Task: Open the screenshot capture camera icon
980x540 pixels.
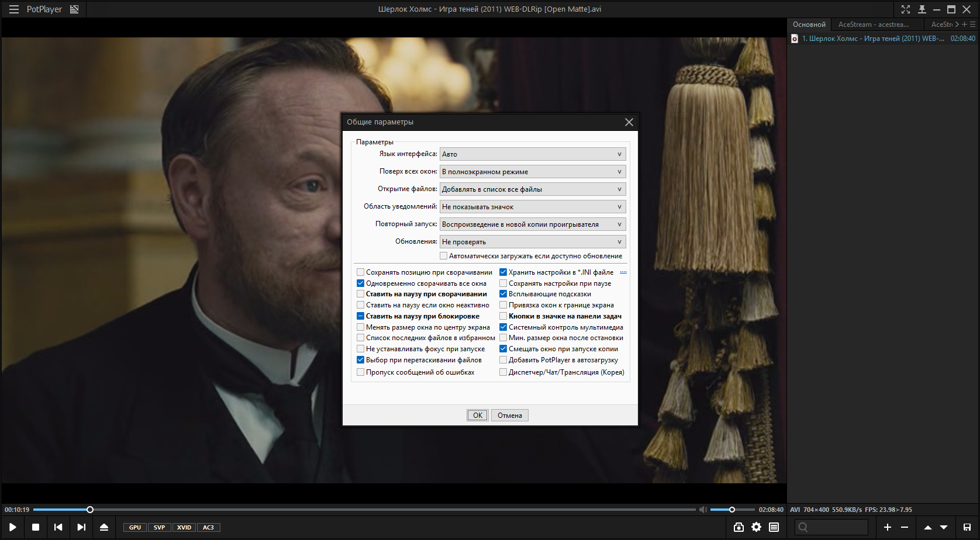Action: pyautogui.click(x=739, y=527)
